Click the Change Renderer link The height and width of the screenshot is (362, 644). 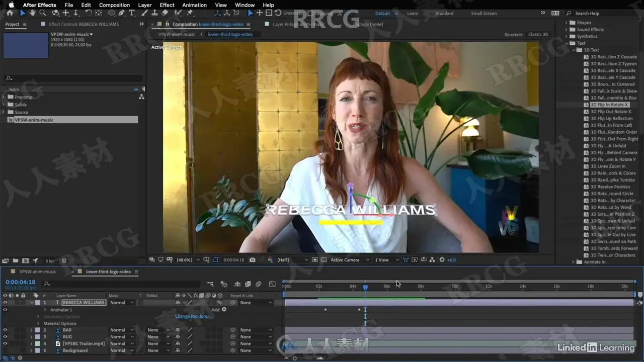pyautogui.click(x=193, y=316)
